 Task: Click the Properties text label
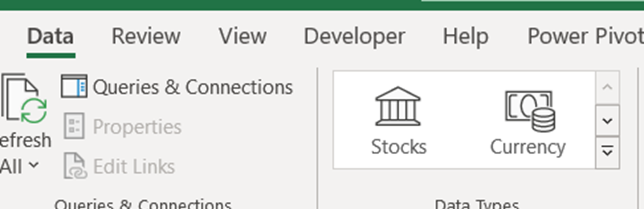(x=137, y=127)
